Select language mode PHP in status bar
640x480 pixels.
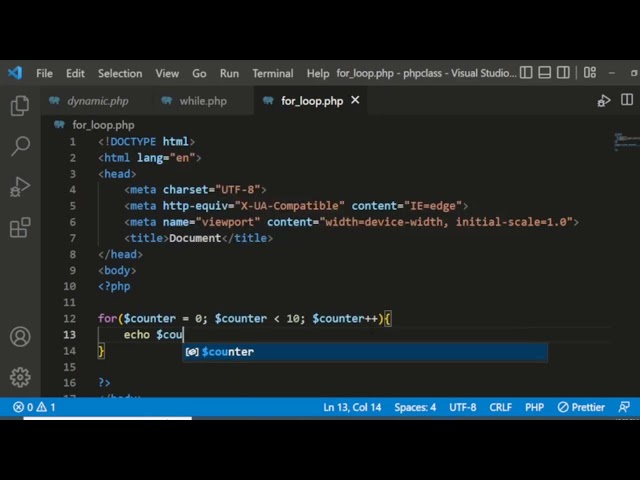[x=534, y=407]
